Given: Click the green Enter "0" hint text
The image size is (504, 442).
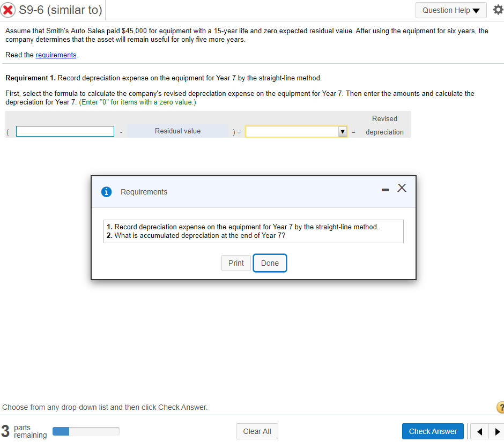Looking at the screenshot, I should tap(138, 102).
